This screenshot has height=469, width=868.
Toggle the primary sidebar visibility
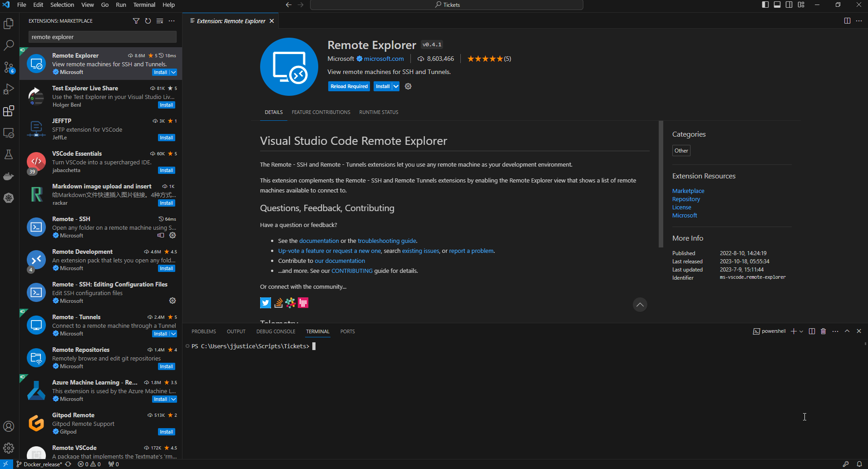(x=764, y=5)
